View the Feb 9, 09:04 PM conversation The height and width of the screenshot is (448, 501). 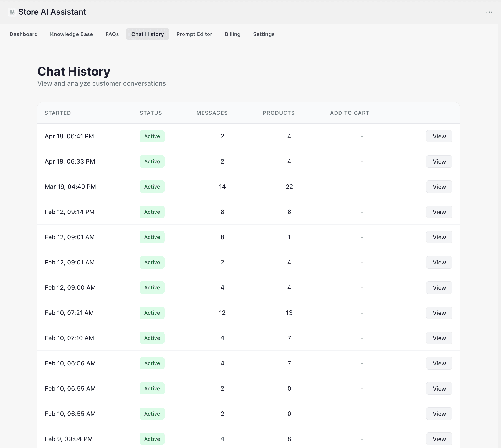tap(439, 439)
